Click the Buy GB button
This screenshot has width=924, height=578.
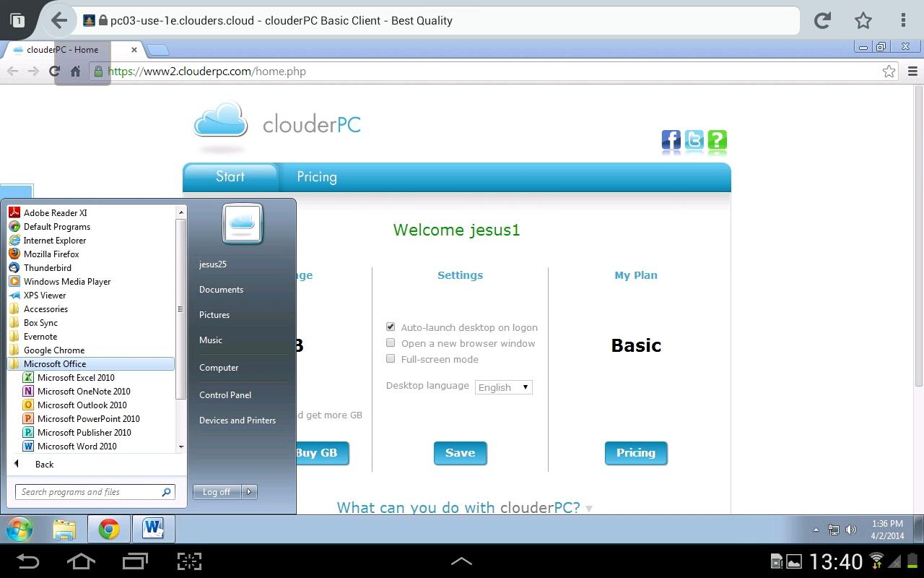point(318,452)
